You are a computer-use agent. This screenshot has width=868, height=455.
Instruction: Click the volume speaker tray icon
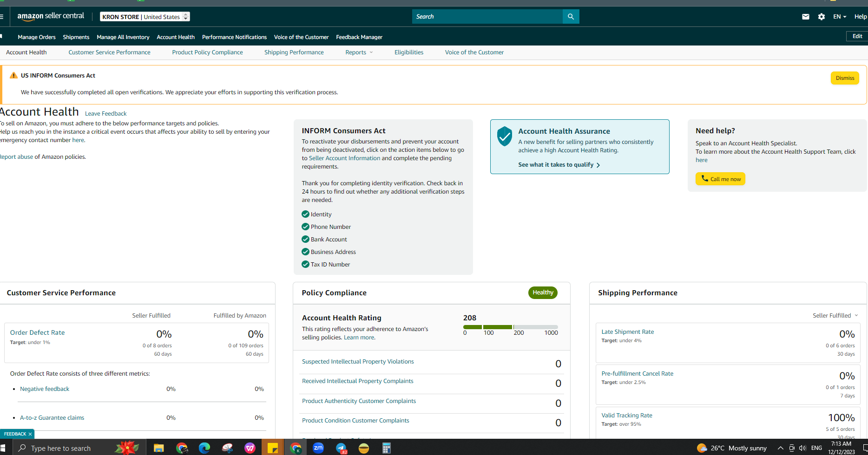tap(802, 448)
